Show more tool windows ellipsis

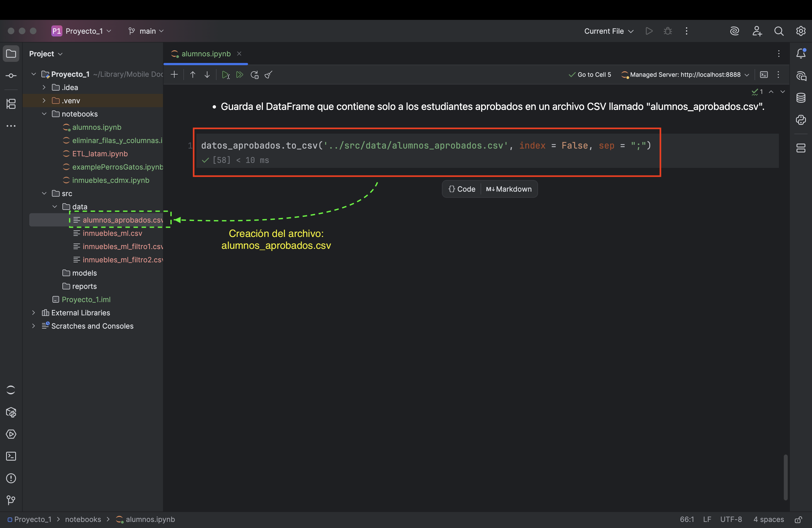(x=11, y=126)
